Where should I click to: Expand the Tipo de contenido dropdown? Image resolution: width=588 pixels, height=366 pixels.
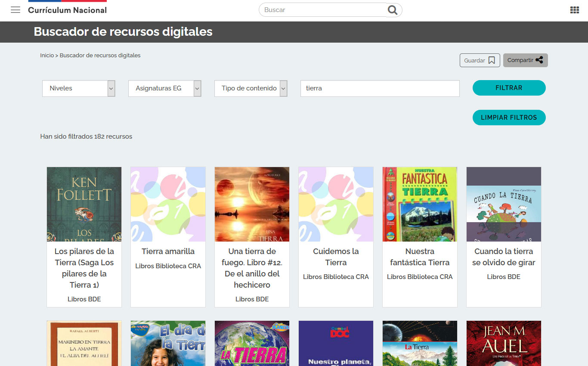(251, 88)
